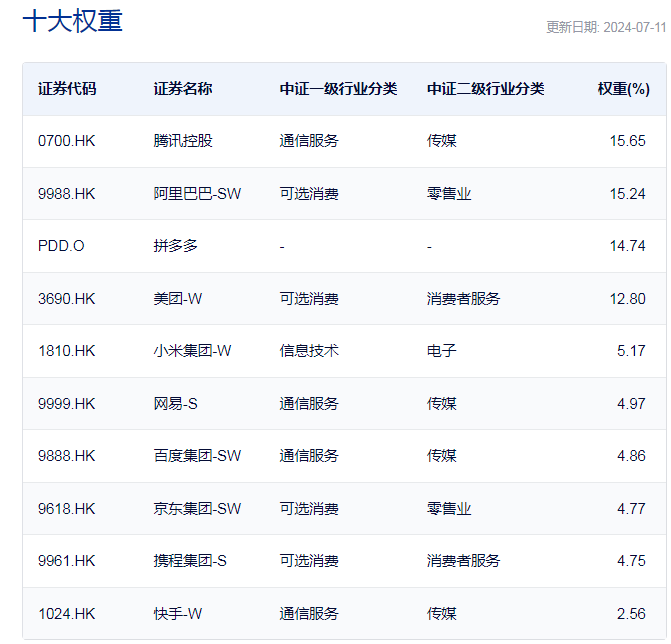Click 传媒 in the 腾讯控股 row
Screen dimensions: 671x644
(442, 141)
